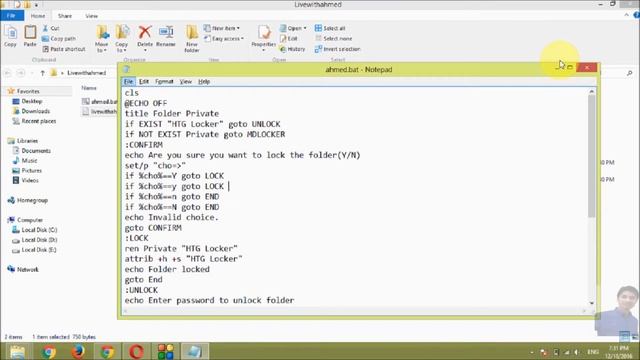This screenshot has height=360, width=640.
Task: Click the Notepad vertical scrollbar thumb
Action: pyautogui.click(x=592, y=156)
